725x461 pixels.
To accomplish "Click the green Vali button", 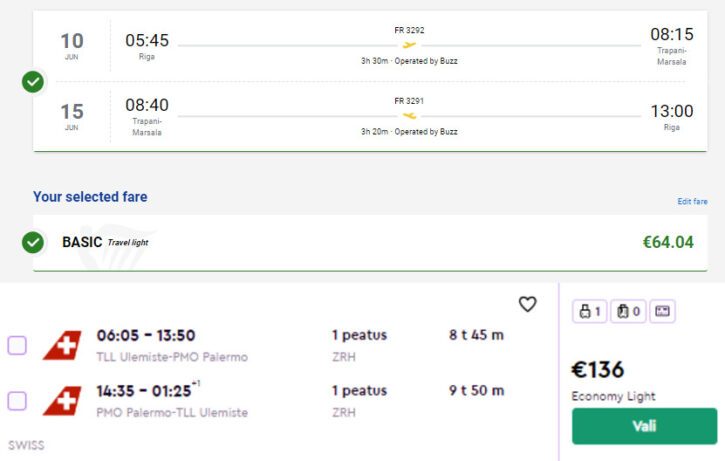I will click(644, 426).
